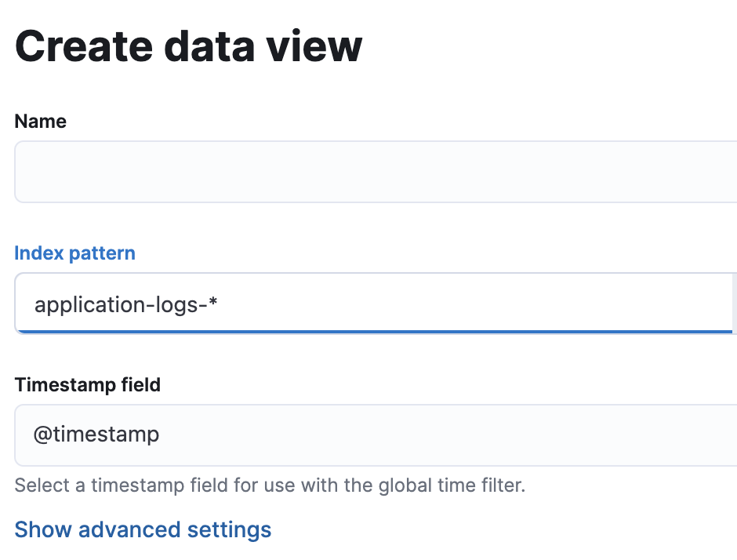Place cursor in application-logs-* text
Viewport: 737px width, 560px height.
(125, 304)
